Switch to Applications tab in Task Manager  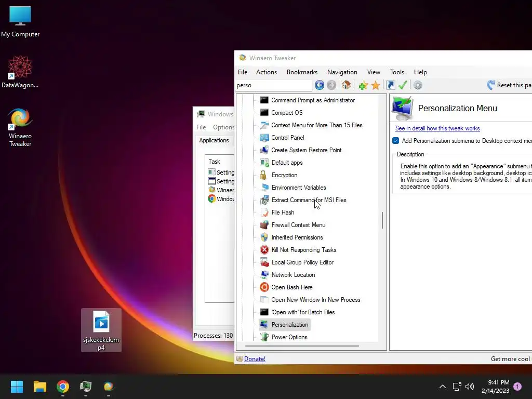[x=214, y=140]
